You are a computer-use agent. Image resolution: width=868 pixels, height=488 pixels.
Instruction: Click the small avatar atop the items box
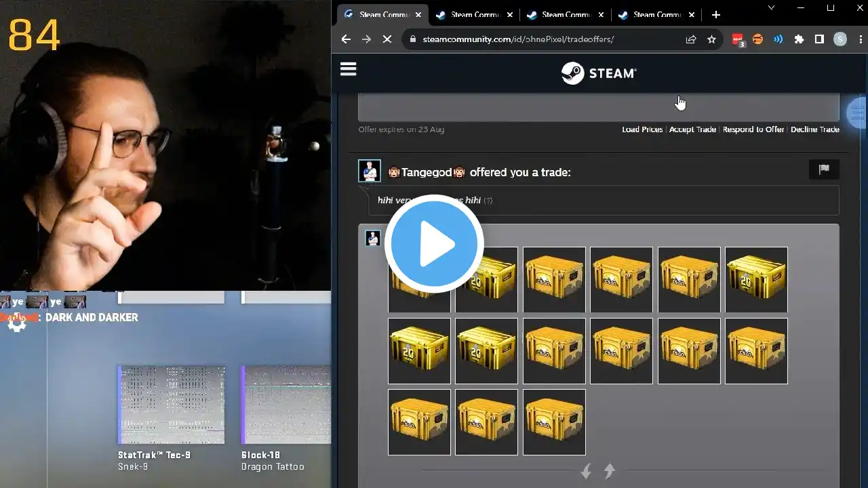372,238
